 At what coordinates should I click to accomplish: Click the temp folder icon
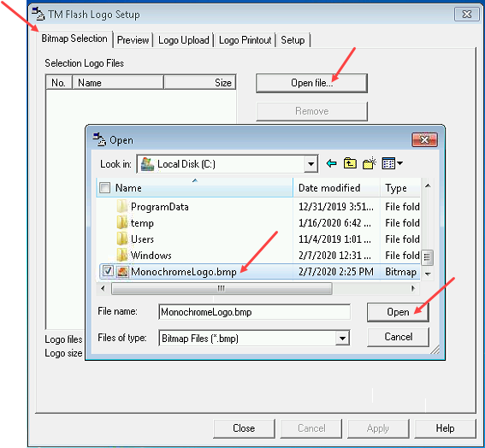(x=122, y=222)
